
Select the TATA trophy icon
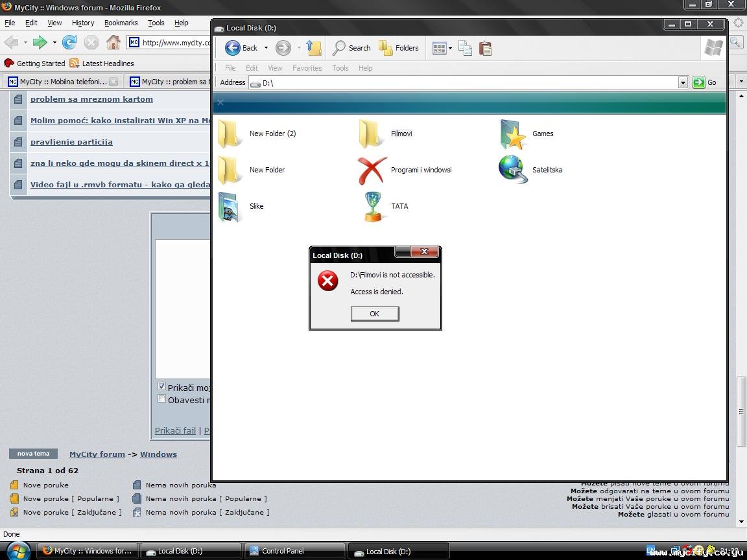tap(373, 206)
